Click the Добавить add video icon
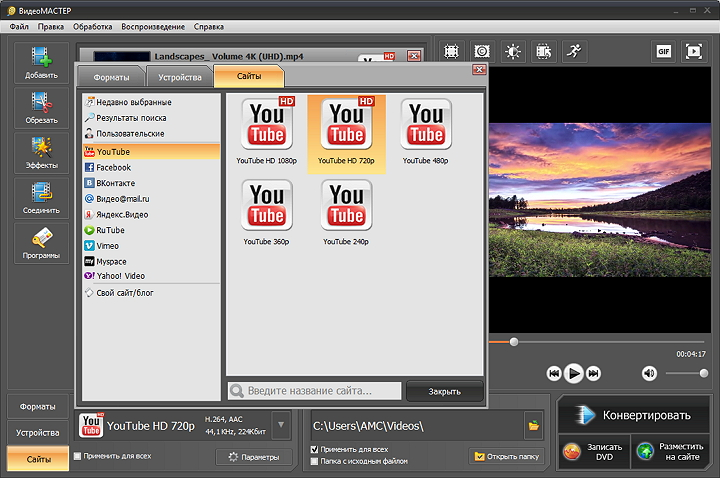Screen dimensions: 720x478 (41, 63)
